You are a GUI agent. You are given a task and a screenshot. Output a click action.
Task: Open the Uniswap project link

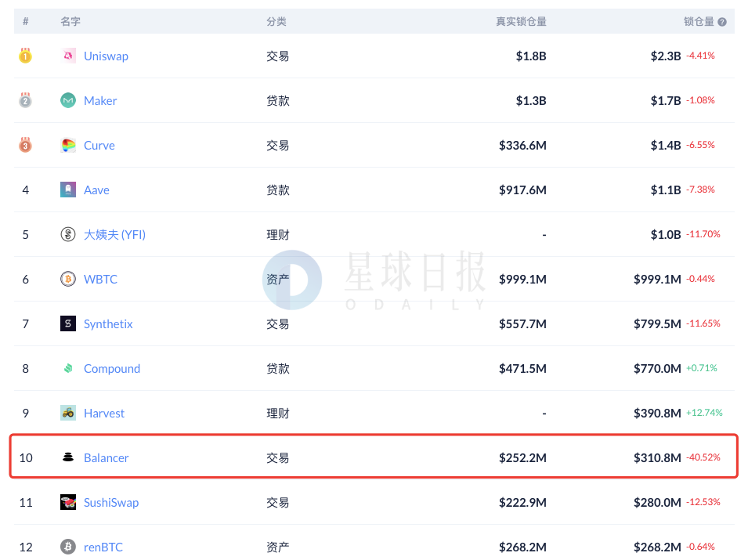(106, 56)
